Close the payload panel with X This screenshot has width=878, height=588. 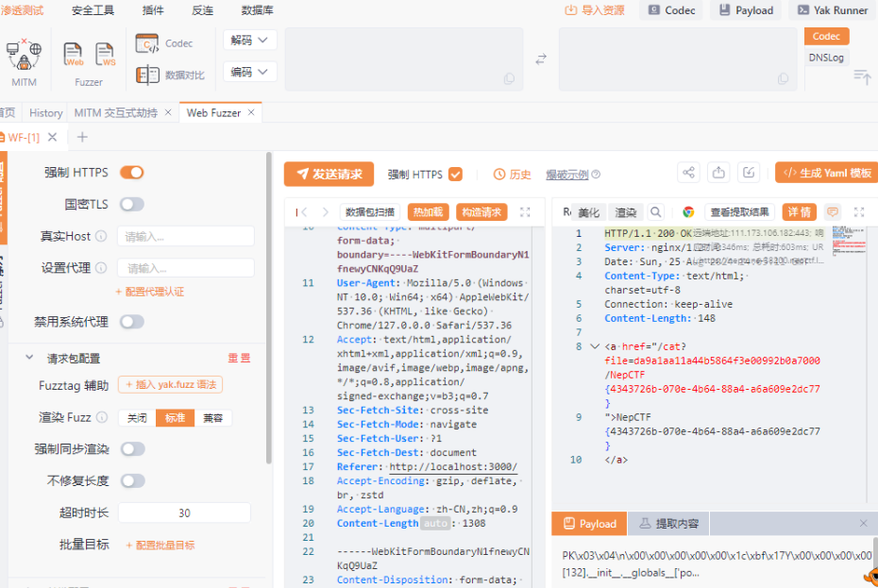tap(864, 523)
